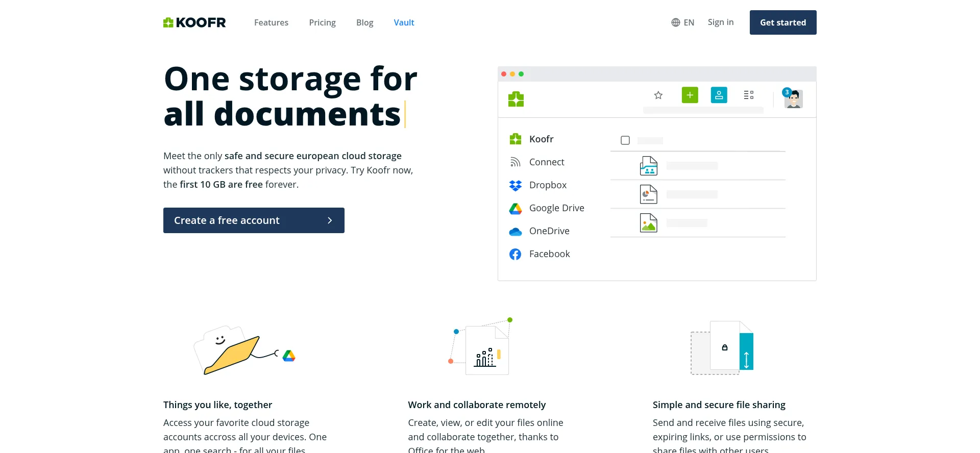Click the Google Drive icon beside folder illustration
980x453 pixels.
pyautogui.click(x=289, y=356)
